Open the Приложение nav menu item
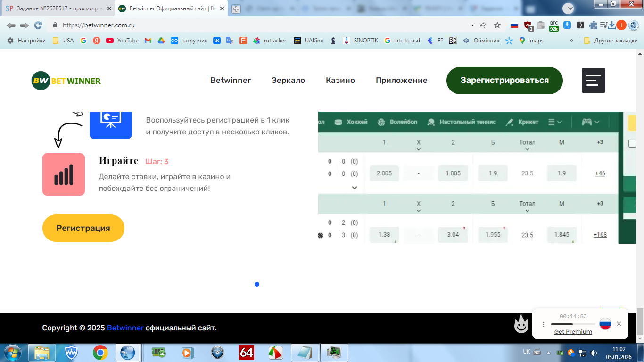This screenshot has width=644, height=362. (x=402, y=80)
